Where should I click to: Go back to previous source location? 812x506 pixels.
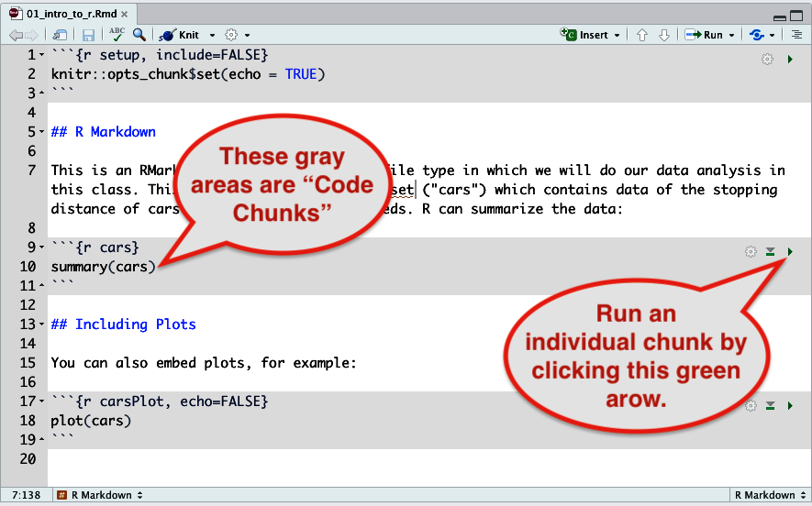point(16,35)
